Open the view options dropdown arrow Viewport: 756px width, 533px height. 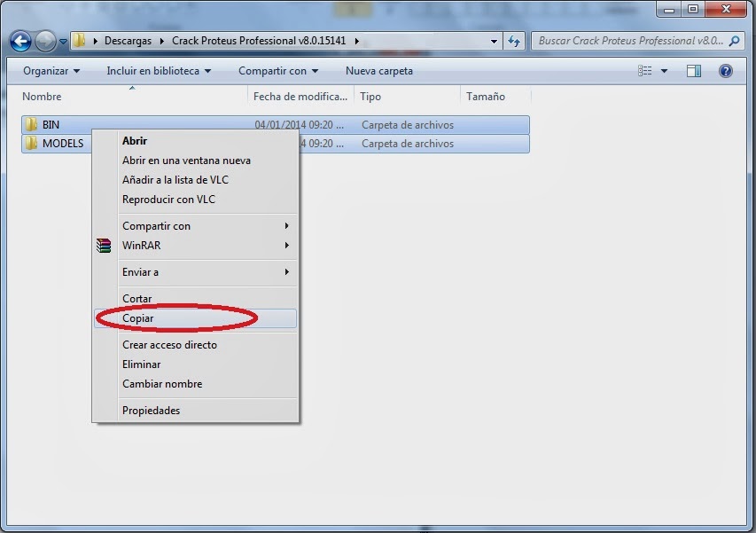pyautogui.click(x=664, y=71)
